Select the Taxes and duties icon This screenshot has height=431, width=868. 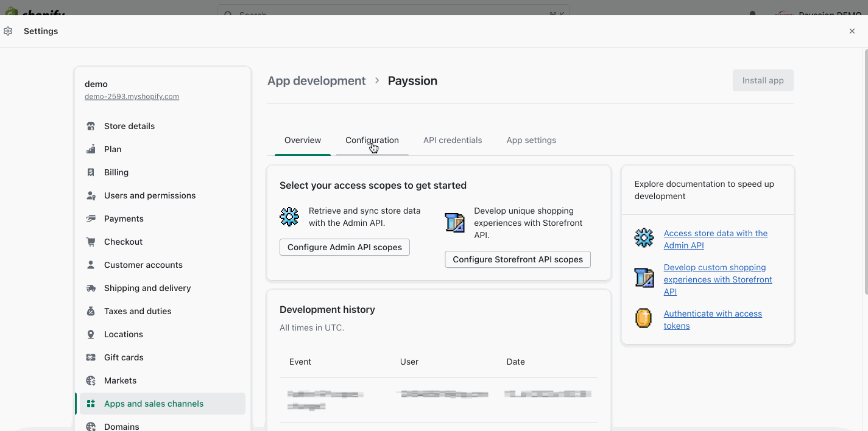coord(90,310)
